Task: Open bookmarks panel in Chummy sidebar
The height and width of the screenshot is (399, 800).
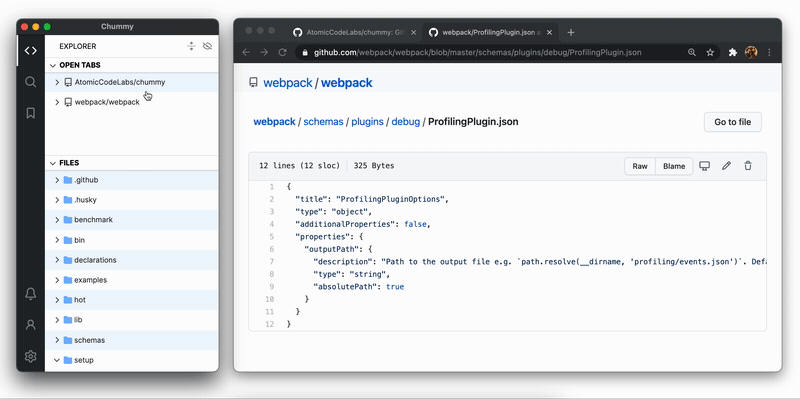Action: [x=31, y=113]
